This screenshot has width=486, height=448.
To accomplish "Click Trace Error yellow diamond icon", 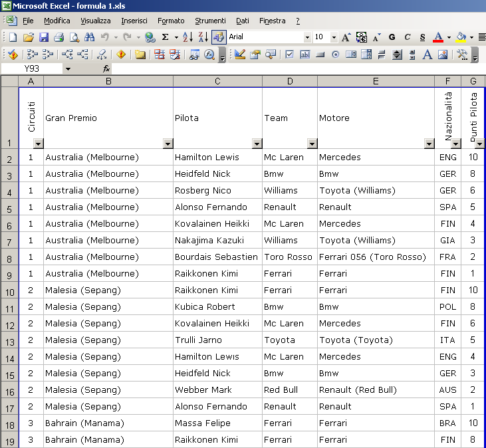I will tap(121, 55).
